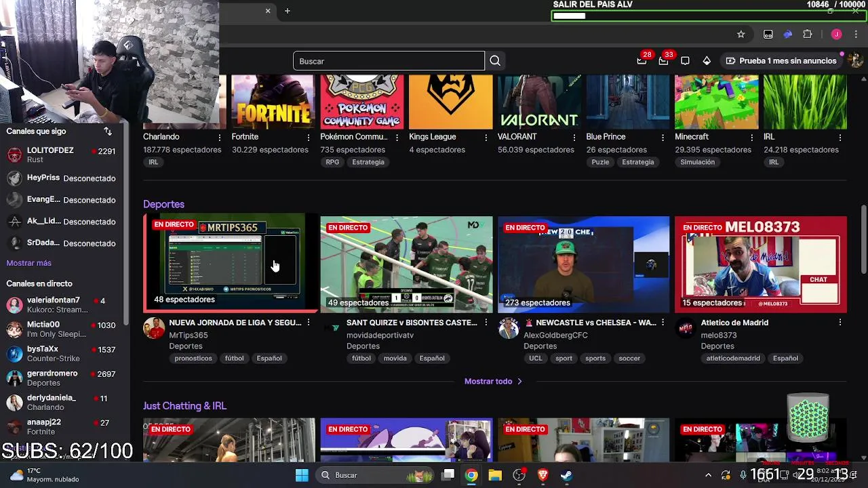
Task: Click the magnifier search button beside Buscar
Action: pos(495,61)
